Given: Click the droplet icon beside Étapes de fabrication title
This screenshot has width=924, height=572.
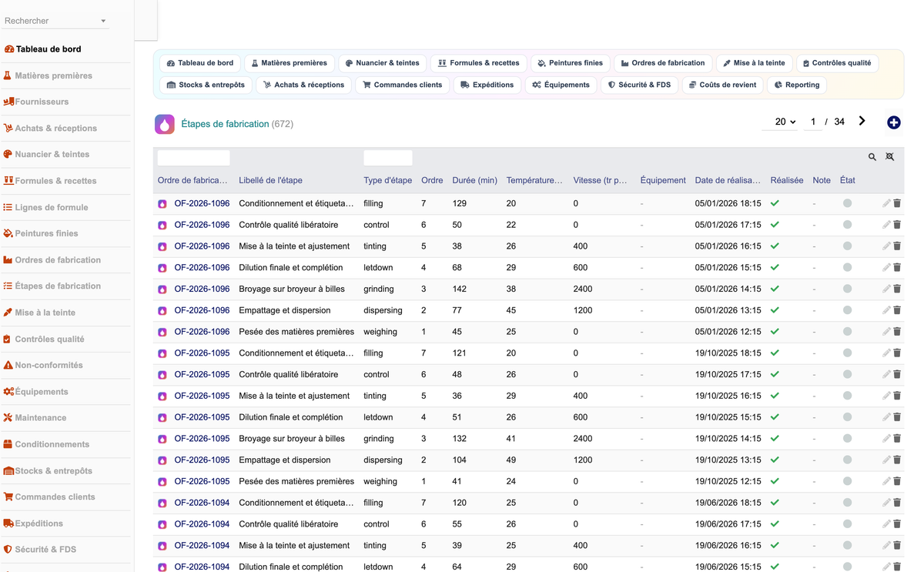Looking at the screenshot, I should point(165,124).
